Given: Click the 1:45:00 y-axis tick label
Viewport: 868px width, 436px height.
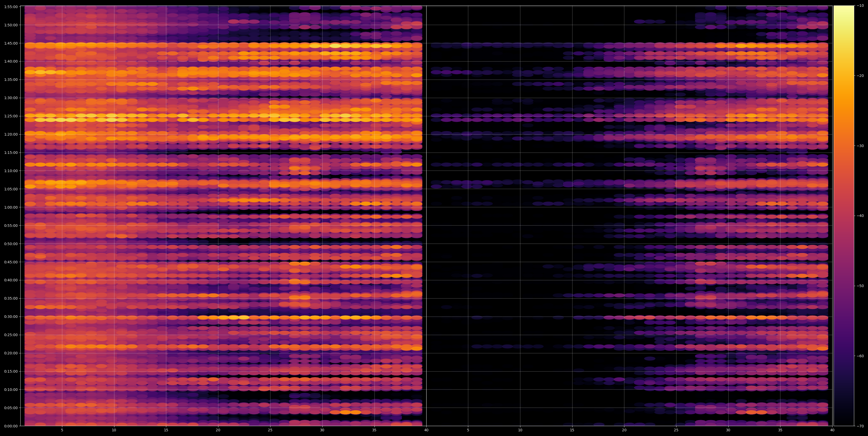Looking at the screenshot, I should click(11, 43).
